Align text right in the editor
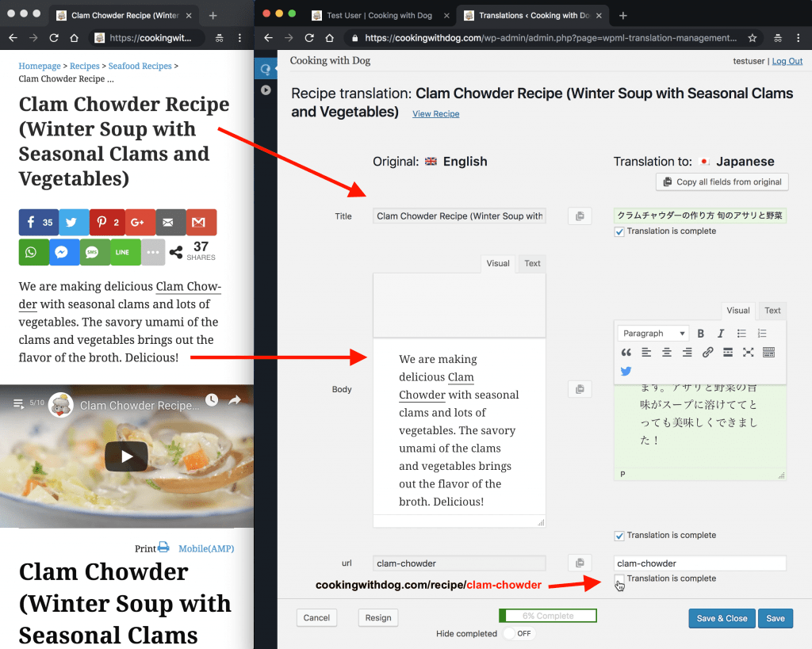The image size is (812, 649). tap(688, 353)
